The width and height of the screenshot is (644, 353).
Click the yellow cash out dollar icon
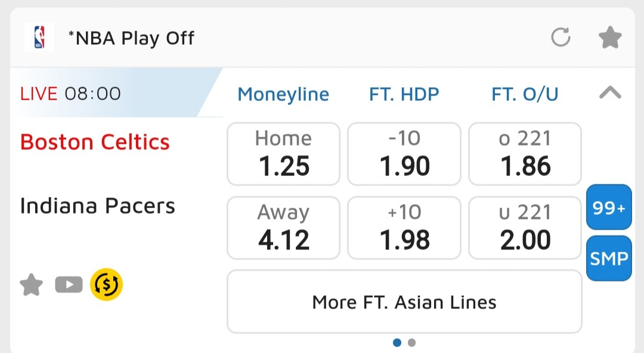coord(106,284)
